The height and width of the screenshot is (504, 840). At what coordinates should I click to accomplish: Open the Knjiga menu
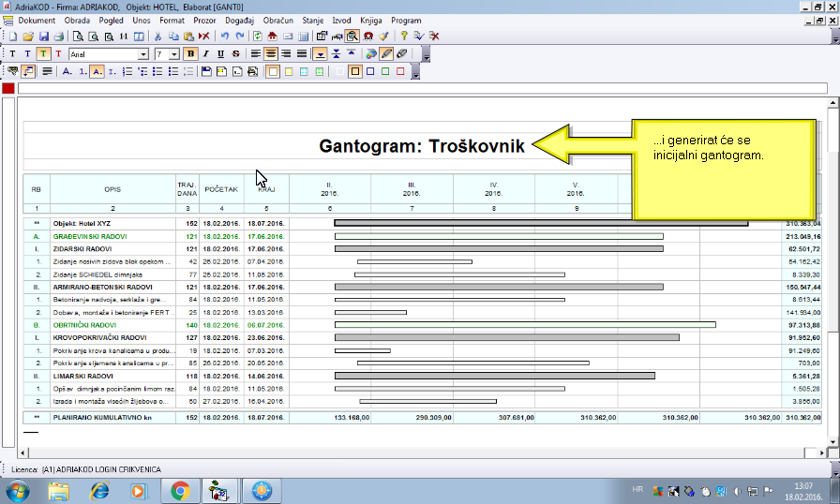pos(370,21)
